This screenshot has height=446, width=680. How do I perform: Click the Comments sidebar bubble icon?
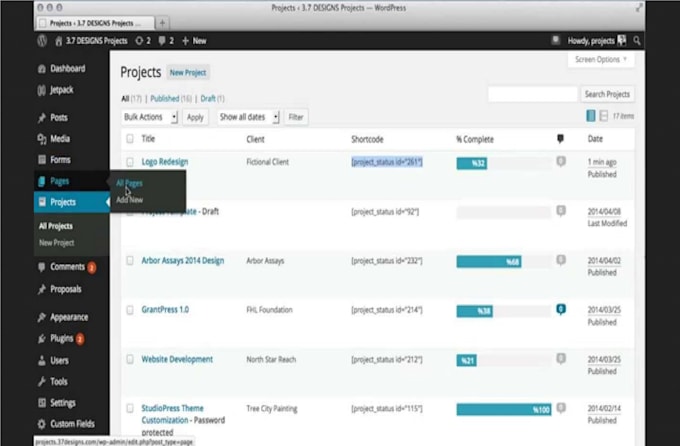click(x=42, y=267)
